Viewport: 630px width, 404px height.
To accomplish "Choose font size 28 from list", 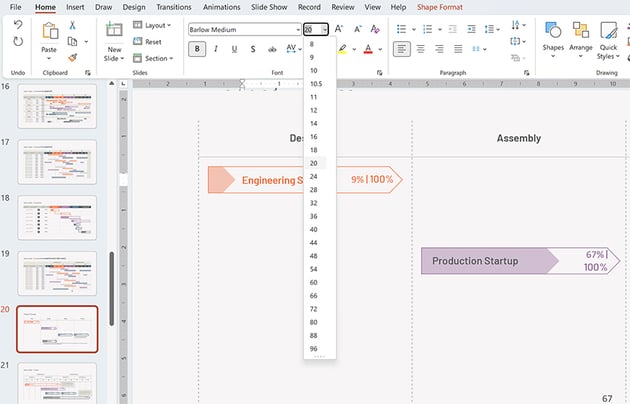I will coord(314,189).
